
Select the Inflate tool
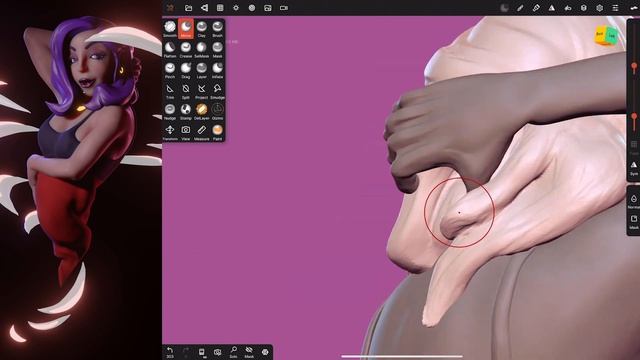click(218, 70)
